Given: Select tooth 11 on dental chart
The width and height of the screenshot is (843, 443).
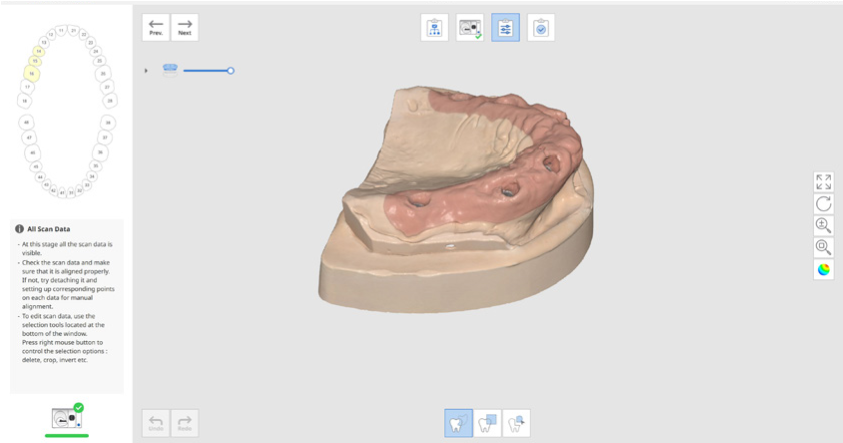Looking at the screenshot, I should click(x=61, y=31).
